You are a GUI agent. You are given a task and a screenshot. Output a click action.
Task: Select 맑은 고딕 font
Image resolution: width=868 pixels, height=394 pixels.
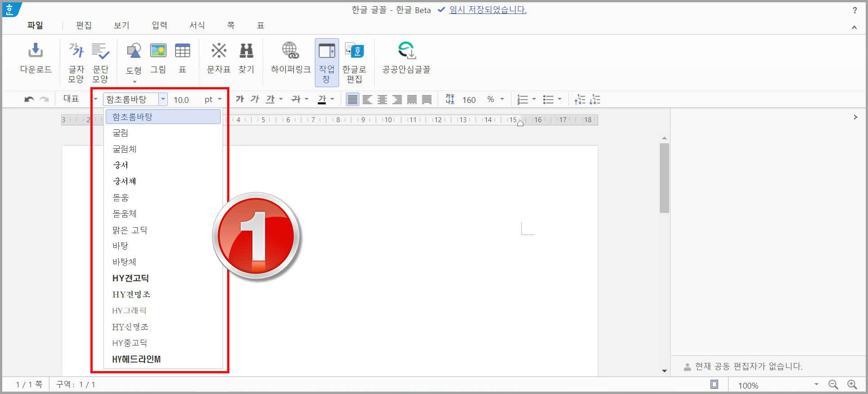[163, 230]
